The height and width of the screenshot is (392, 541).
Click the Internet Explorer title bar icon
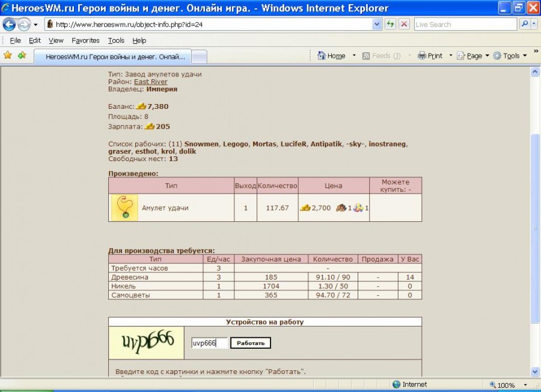point(5,7)
